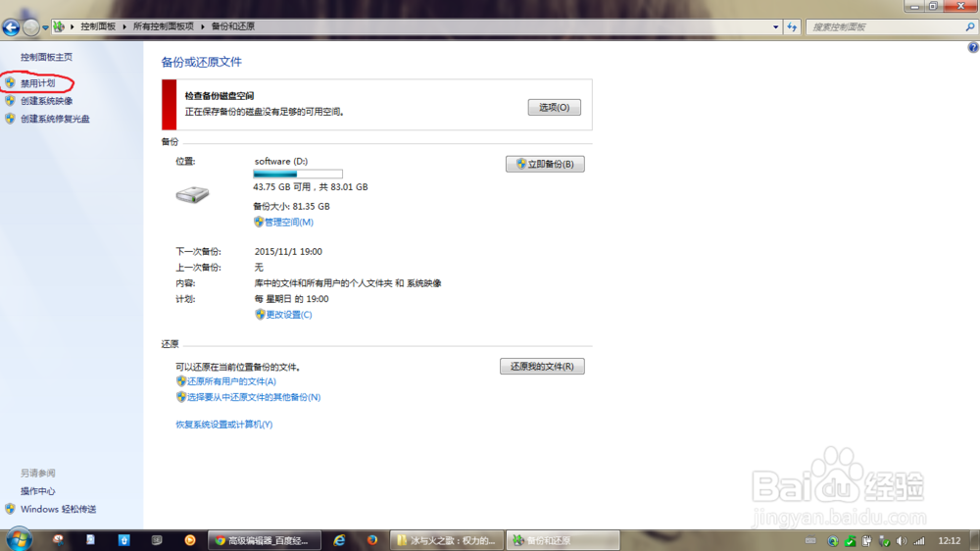Click 创建系统映像 in the sidebar

tap(46, 101)
